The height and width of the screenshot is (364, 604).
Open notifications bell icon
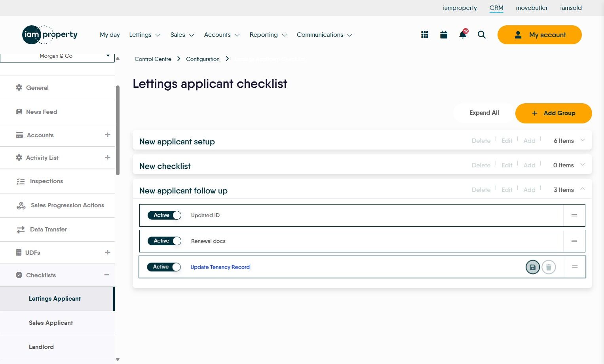tap(462, 35)
